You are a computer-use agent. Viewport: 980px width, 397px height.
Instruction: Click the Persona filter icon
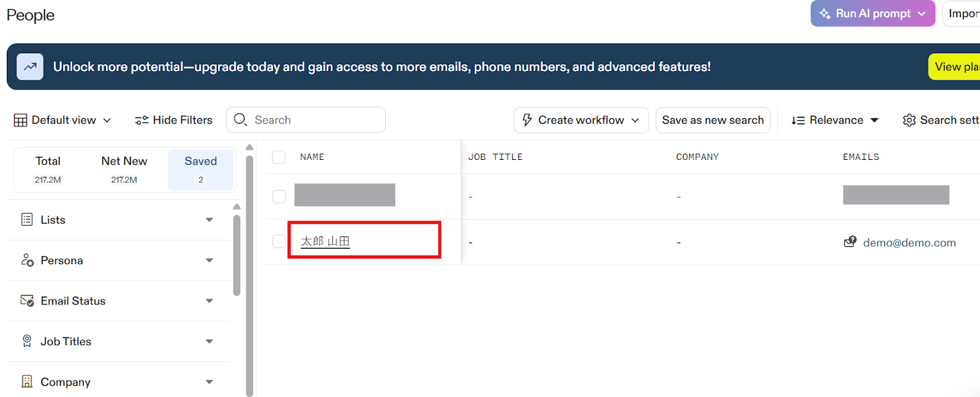coord(27,260)
